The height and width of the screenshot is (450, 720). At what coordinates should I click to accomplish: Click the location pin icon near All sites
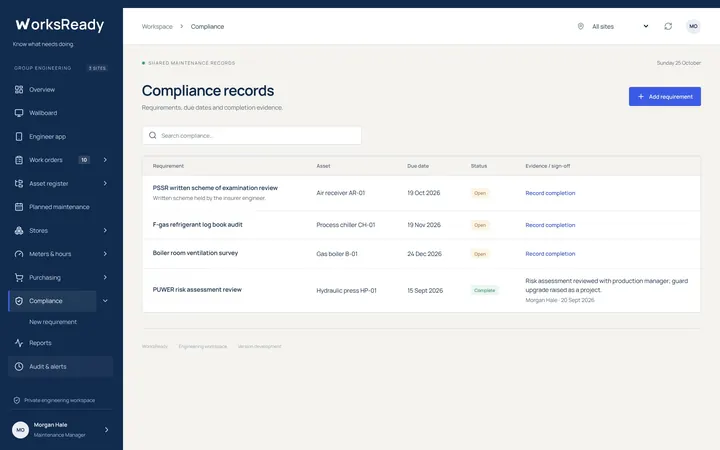point(580,26)
